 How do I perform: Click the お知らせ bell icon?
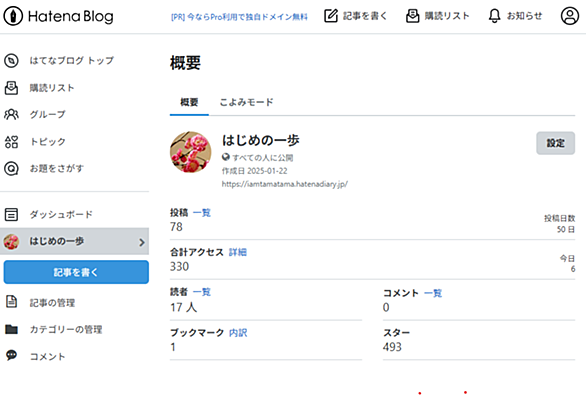point(494,16)
